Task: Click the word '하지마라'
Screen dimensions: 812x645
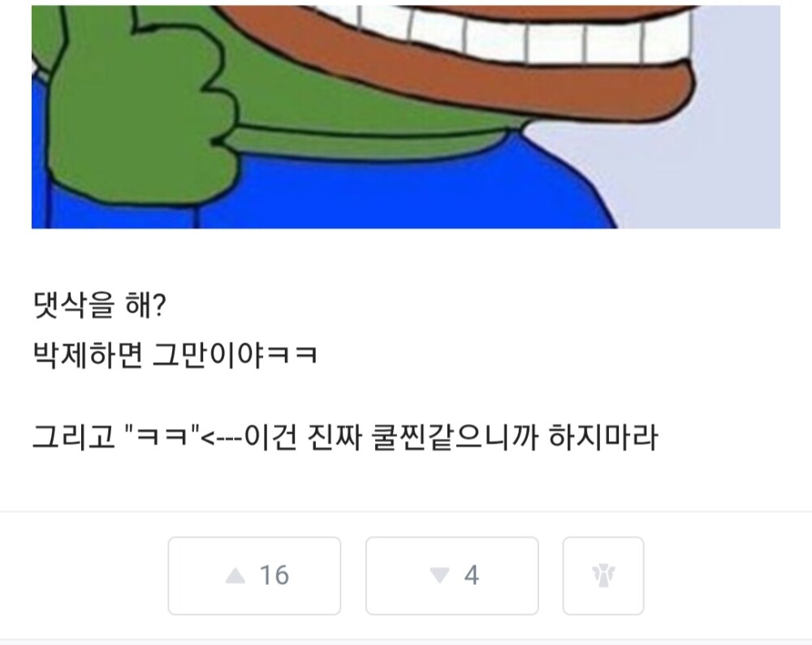Action: click(x=603, y=437)
